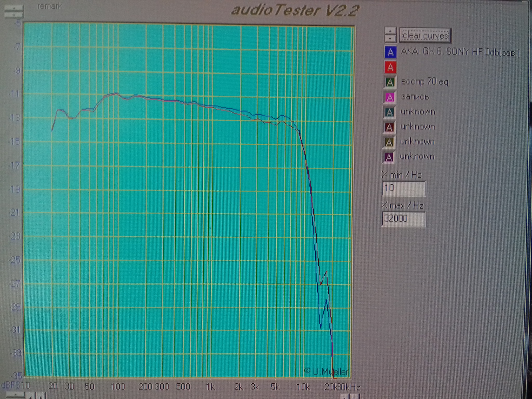Click the clear curves button
Screen dimensions: 532x399
[x=425, y=36]
